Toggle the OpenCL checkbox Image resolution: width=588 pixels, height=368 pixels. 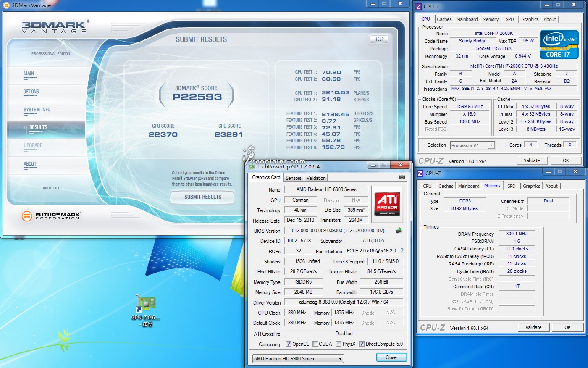click(x=289, y=344)
